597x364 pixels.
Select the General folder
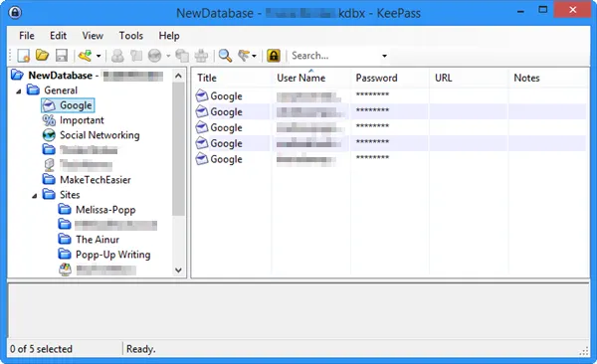61,91
